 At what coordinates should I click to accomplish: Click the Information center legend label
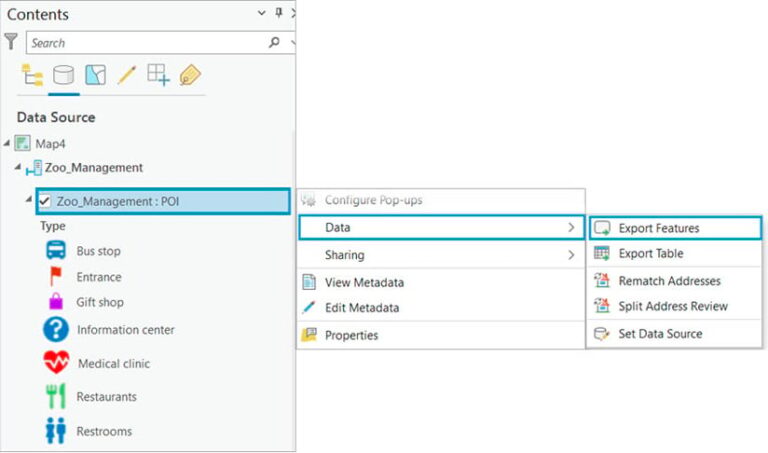125,330
